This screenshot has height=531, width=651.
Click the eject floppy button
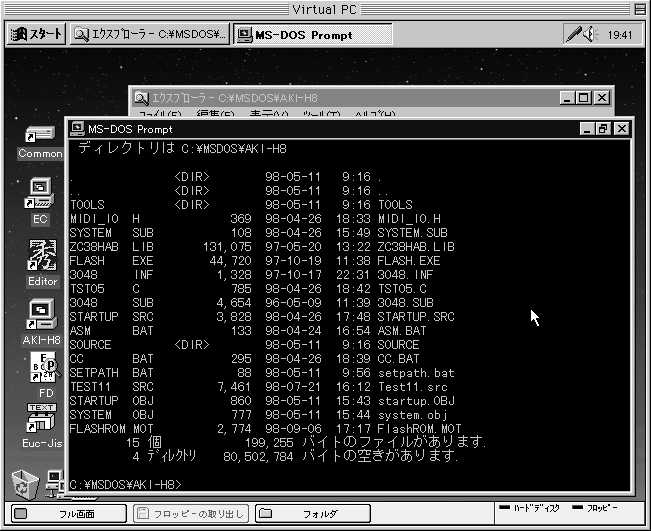click(x=191, y=514)
